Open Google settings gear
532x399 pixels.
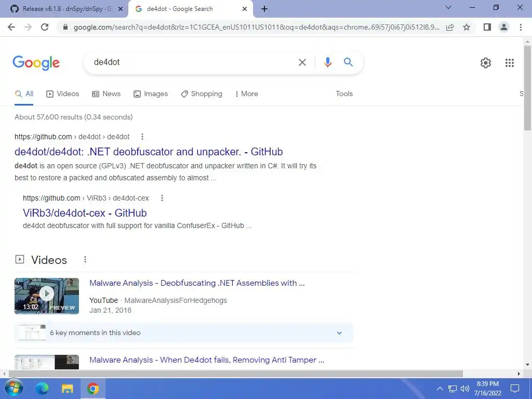(x=486, y=63)
